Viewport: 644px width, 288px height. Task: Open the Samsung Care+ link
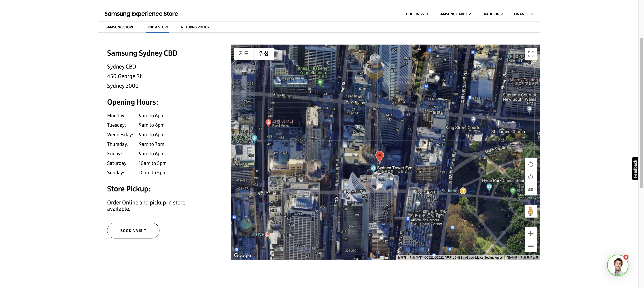(x=455, y=14)
